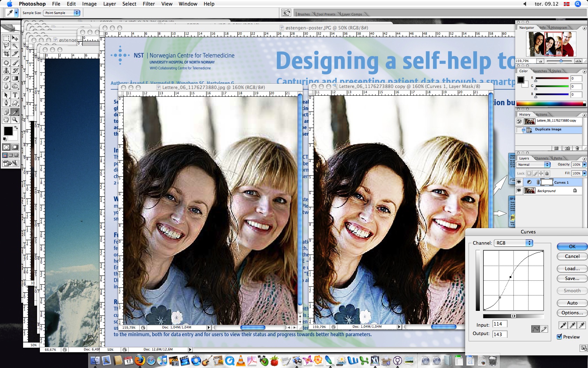
Task: Select the Brush tool
Action: point(15,63)
